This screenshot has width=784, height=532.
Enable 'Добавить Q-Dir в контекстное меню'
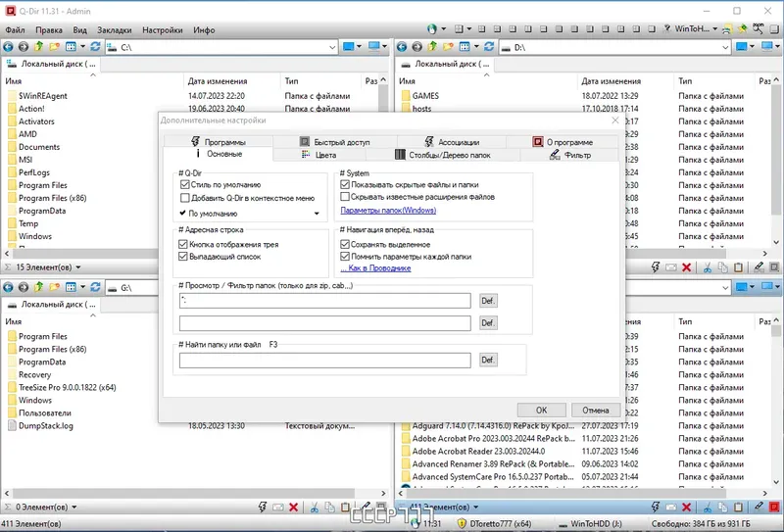point(184,198)
